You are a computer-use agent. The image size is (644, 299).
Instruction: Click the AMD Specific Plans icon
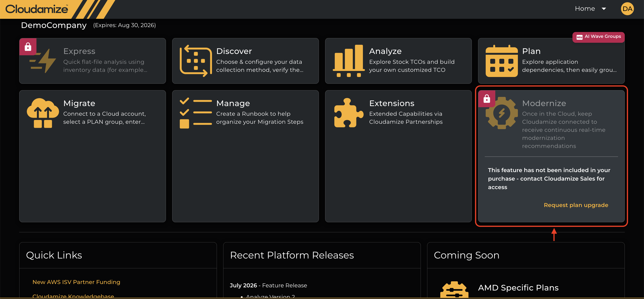(454, 290)
